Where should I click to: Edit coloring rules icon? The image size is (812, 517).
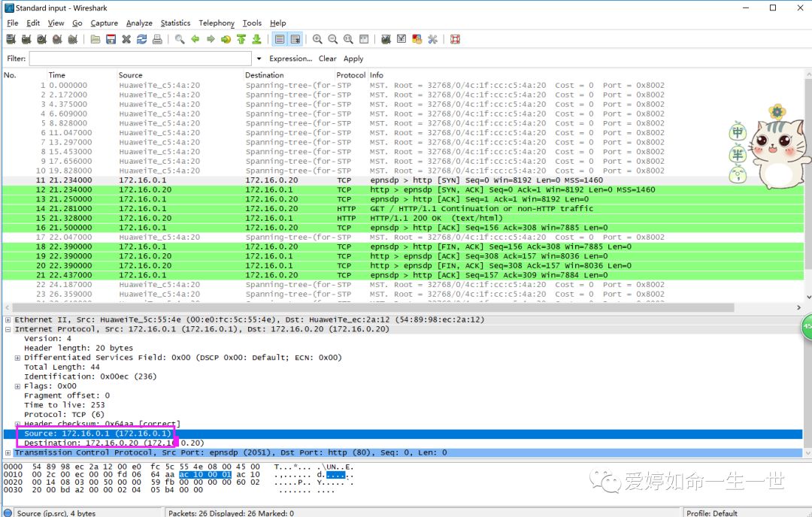417,39
